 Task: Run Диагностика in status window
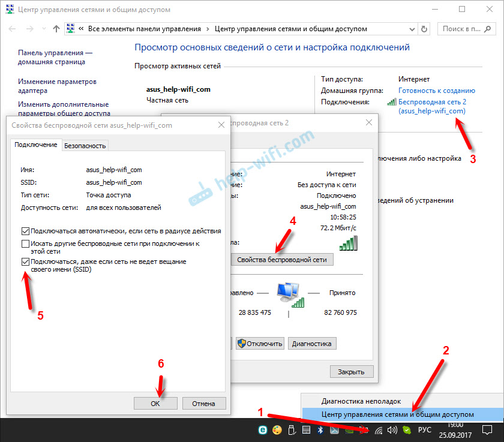(x=312, y=344)
